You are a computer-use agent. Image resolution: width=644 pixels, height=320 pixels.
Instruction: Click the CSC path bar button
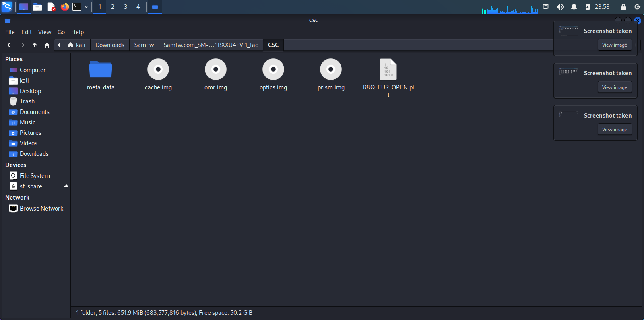coord(273,45)
